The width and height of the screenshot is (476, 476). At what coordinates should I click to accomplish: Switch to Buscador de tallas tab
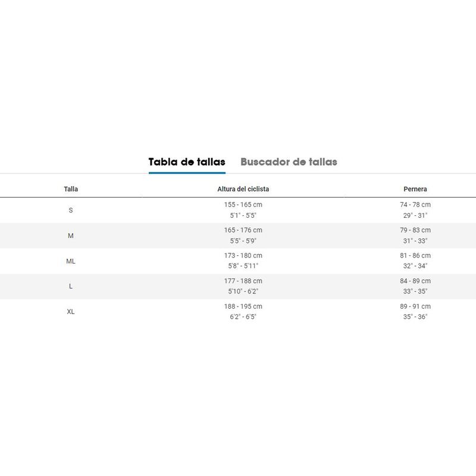289,162
